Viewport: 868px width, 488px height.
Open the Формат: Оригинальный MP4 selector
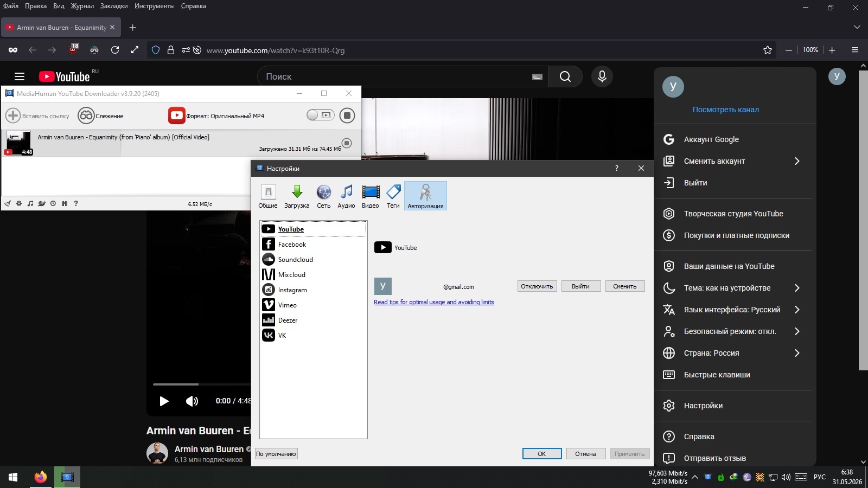(x=216, y=115)
